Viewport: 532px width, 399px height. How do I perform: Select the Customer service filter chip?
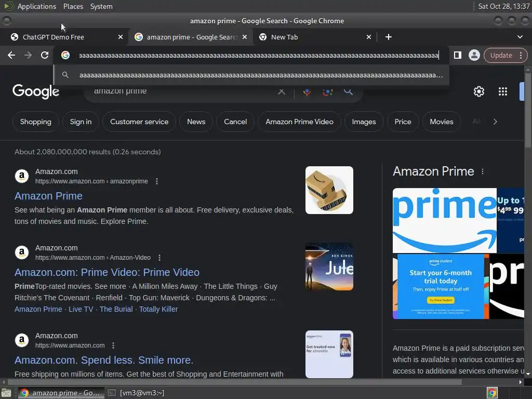(x=139, y=122)
